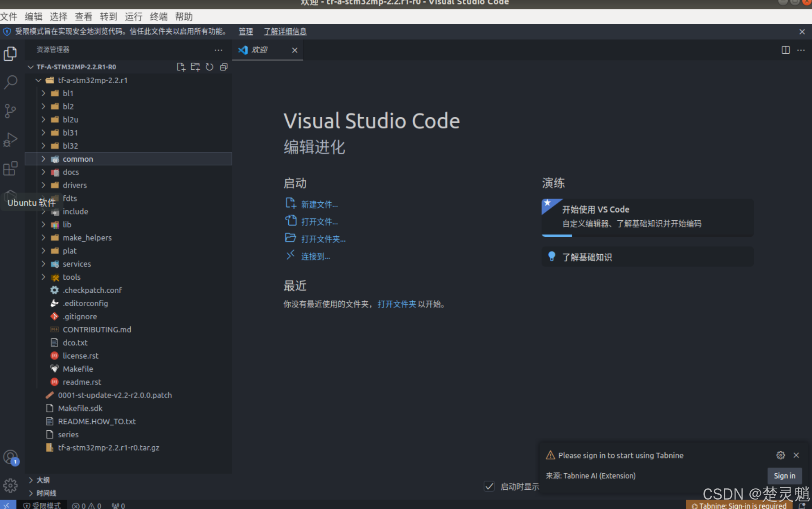Viewport: 812px width, 509px height.
Task: Open the 了解基础知识 walkthrough
Action: (647, 257)
